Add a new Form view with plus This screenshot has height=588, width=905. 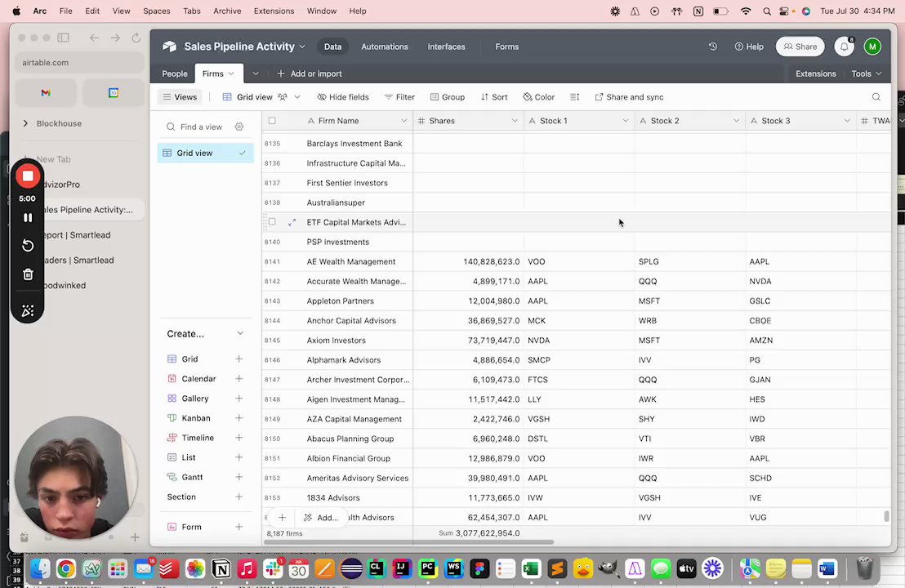[239, 527]
